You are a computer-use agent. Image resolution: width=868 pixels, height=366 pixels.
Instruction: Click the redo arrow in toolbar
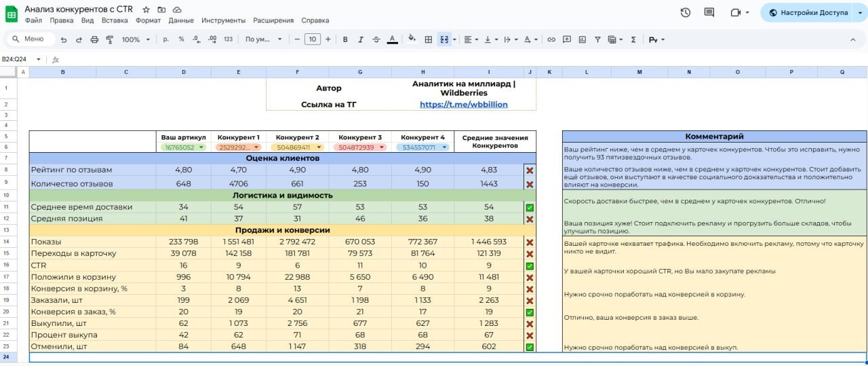pos(79,39)
